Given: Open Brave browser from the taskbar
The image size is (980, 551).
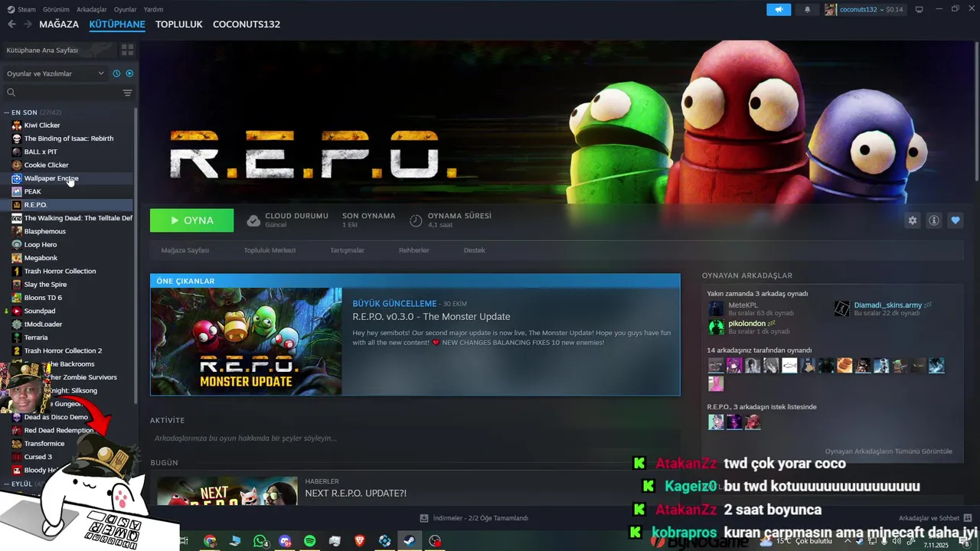Looking at the screenshot, I should point(360,541).
